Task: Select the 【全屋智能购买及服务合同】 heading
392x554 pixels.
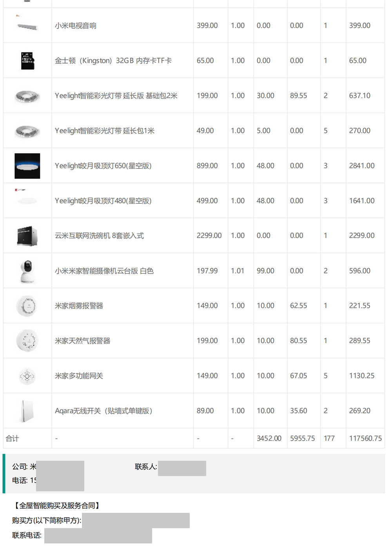Action: (57, 506)
